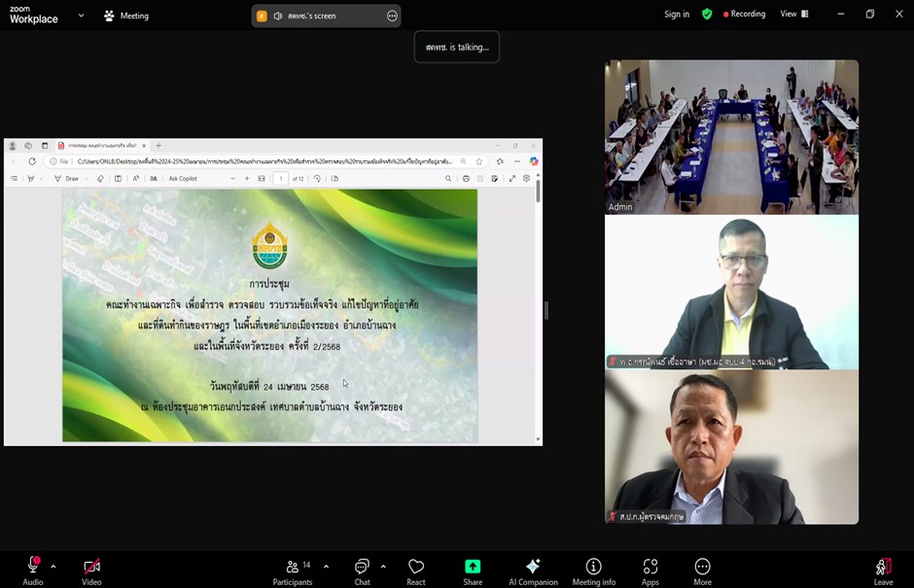The width and height of the screenshot is (914, 588).
Task: Open screen share more options ellipsis
Action: point(392,17)
